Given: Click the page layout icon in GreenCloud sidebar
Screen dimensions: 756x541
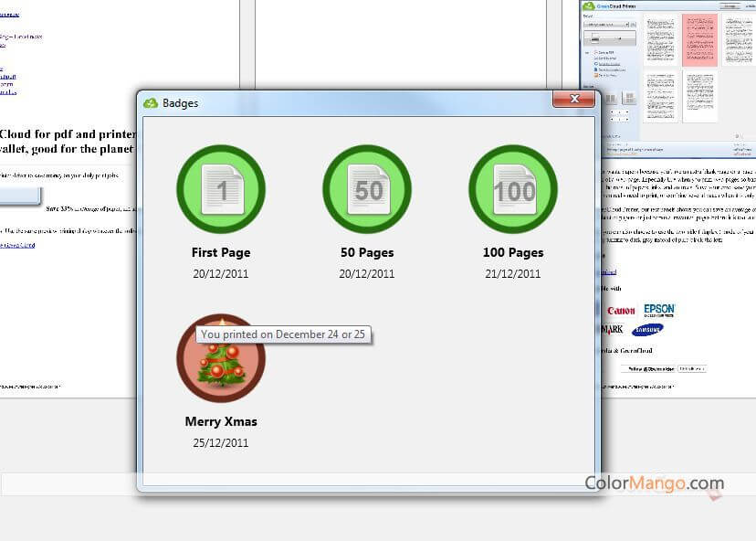Looking at the screenshot, I should click(610, 97).
